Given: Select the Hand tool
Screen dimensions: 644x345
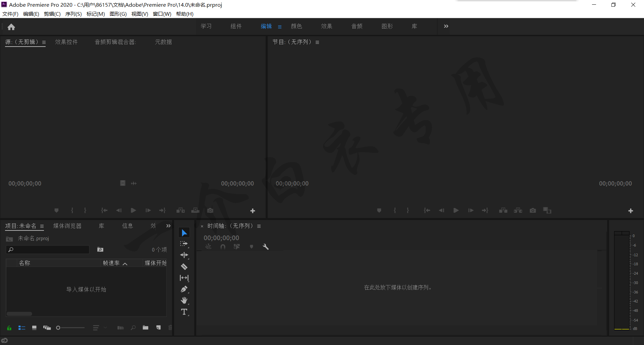Looking at the screenshot, I should 184,300.
